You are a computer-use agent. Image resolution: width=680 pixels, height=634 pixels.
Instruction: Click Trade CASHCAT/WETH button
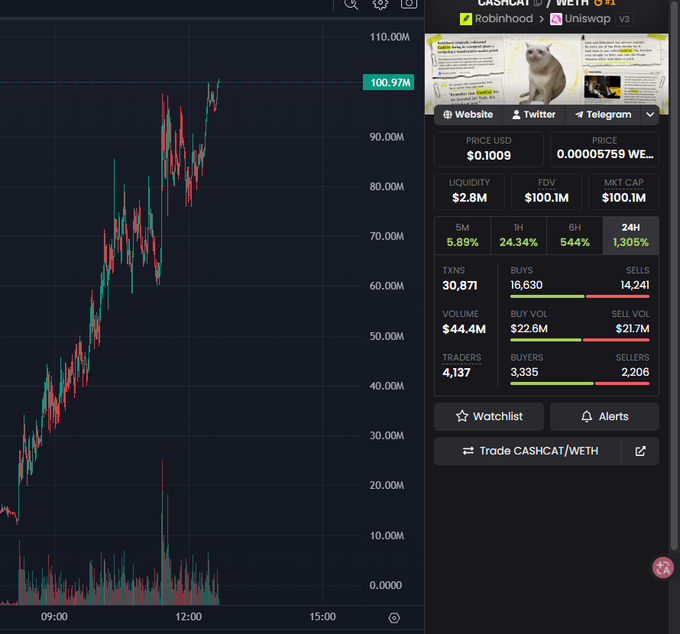click(x=528, y=451)
